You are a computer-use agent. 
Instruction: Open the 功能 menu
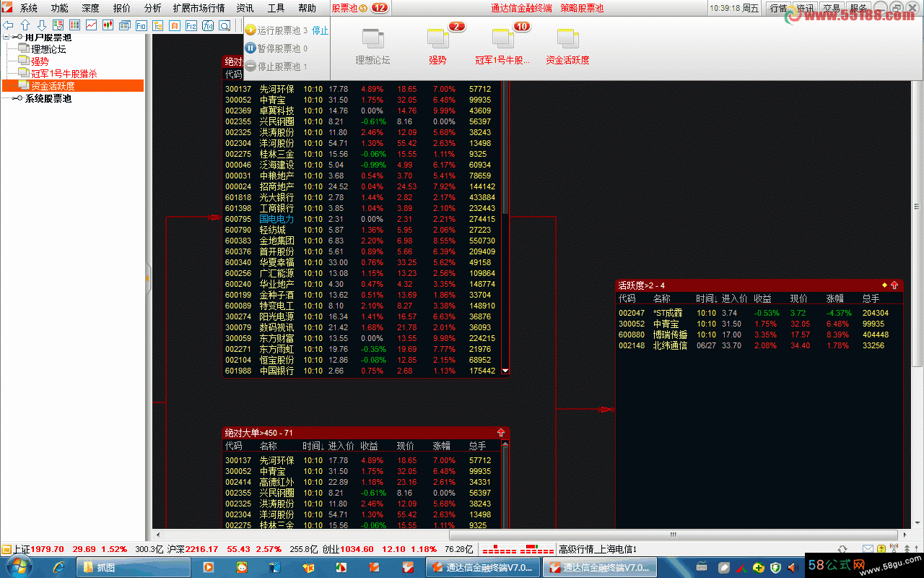(x=60, y=9)
